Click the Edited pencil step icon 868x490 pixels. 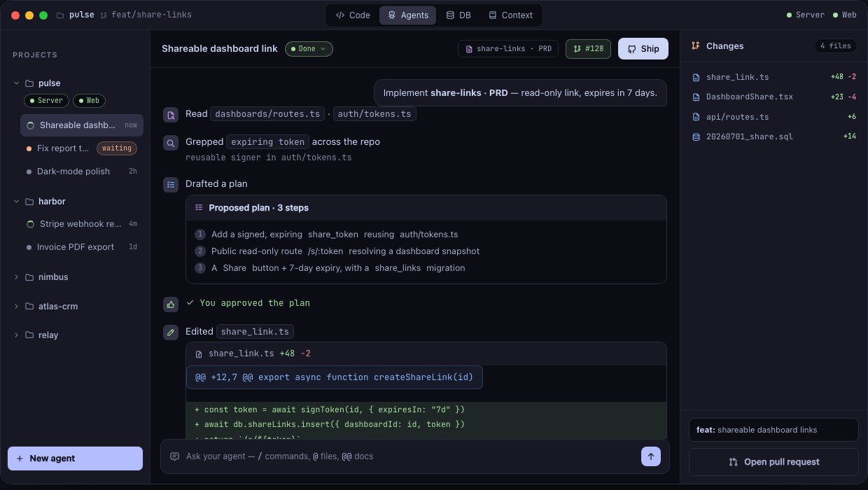pyautogui.click(x=171, y=332)
